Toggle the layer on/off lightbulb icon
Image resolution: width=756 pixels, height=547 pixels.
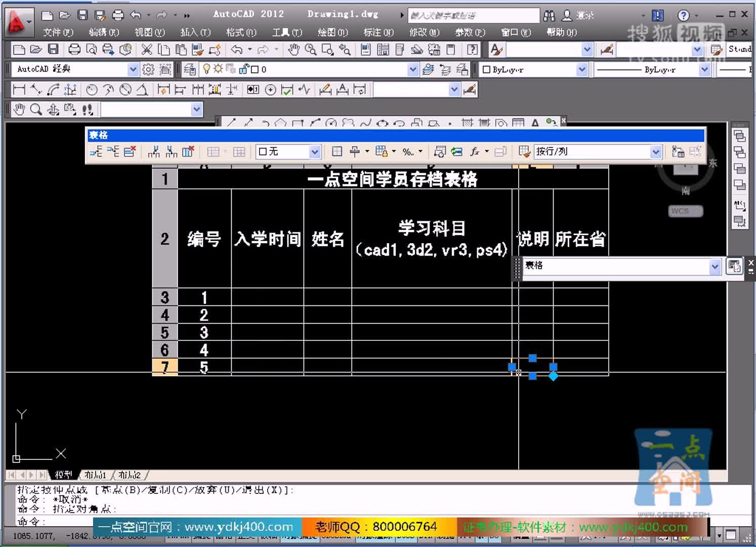click(207, 68)
